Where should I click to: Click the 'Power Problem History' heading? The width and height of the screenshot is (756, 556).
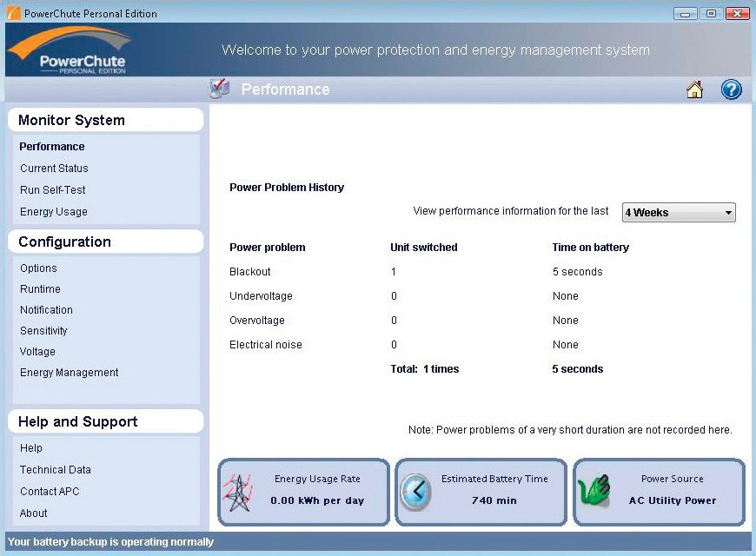point(287,187)
